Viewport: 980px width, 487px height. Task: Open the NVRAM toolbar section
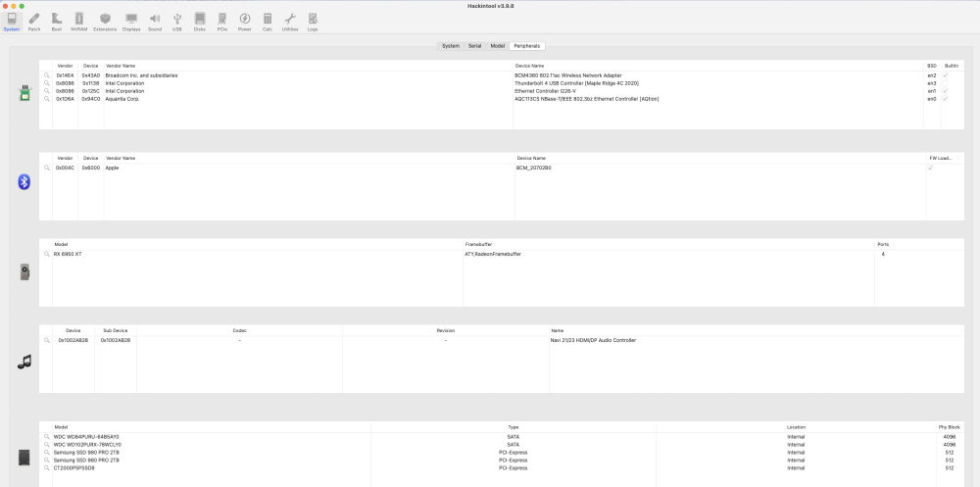pyautogui.click(x=78, y=22)
